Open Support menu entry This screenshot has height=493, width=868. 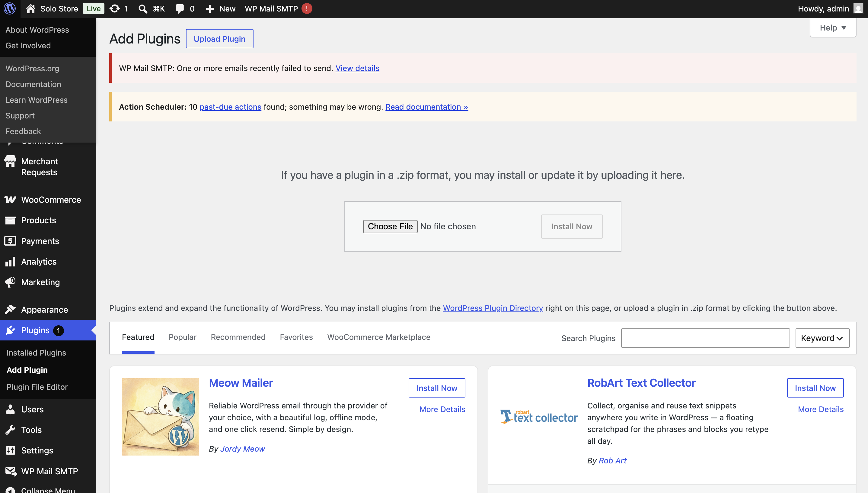pyautogui.click(x=20, y=115)
